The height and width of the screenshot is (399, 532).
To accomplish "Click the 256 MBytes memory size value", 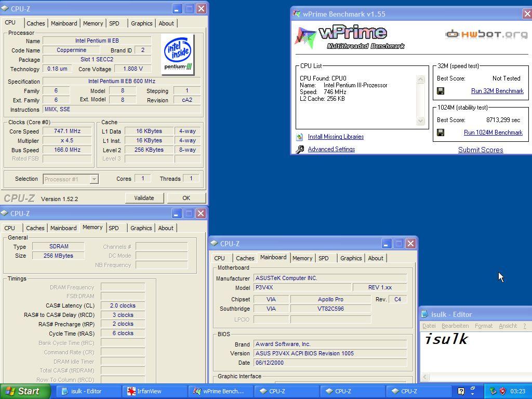I will (58, 256).
